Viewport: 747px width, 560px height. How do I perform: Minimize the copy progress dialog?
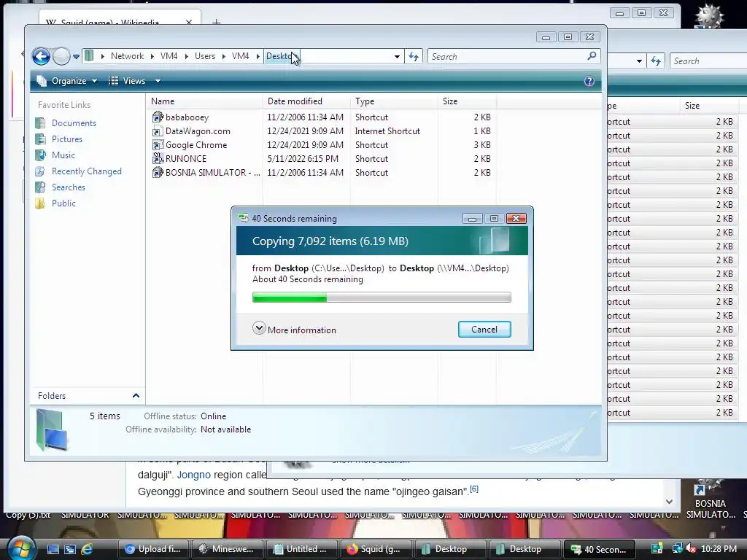click(472, 219)
